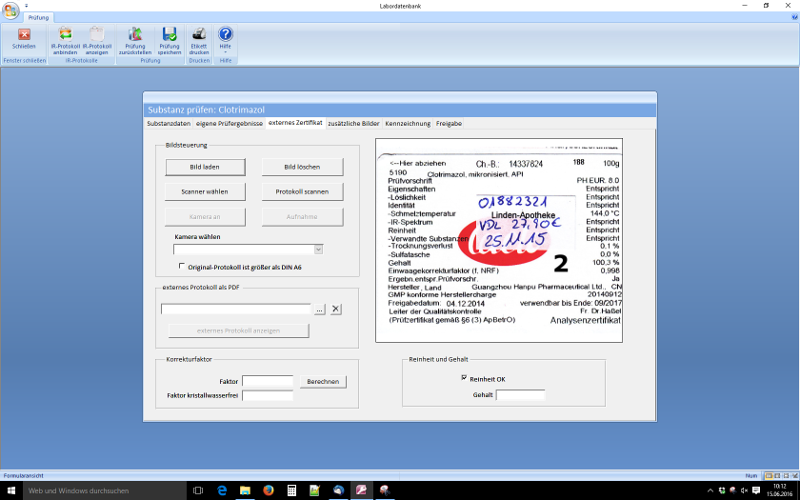Enable Original-Protokoll größer als DIN A6 checkbox
This screenshot has height=500, width=800.
click(181, 266)
